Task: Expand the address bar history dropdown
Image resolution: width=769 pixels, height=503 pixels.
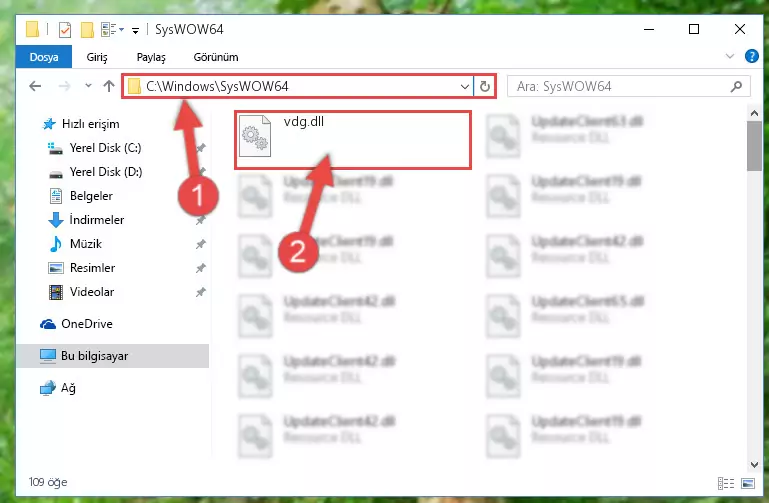Action: (464, 87)
